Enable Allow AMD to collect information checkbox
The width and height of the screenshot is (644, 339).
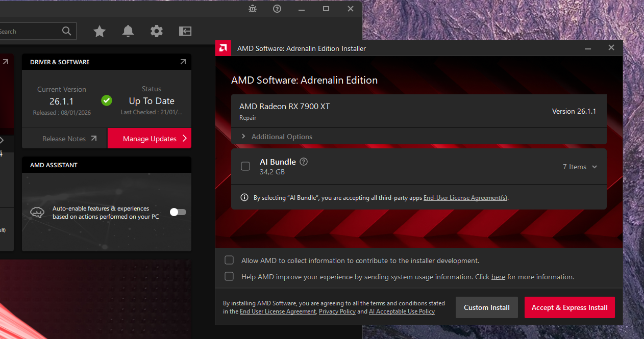click(229, 260)
